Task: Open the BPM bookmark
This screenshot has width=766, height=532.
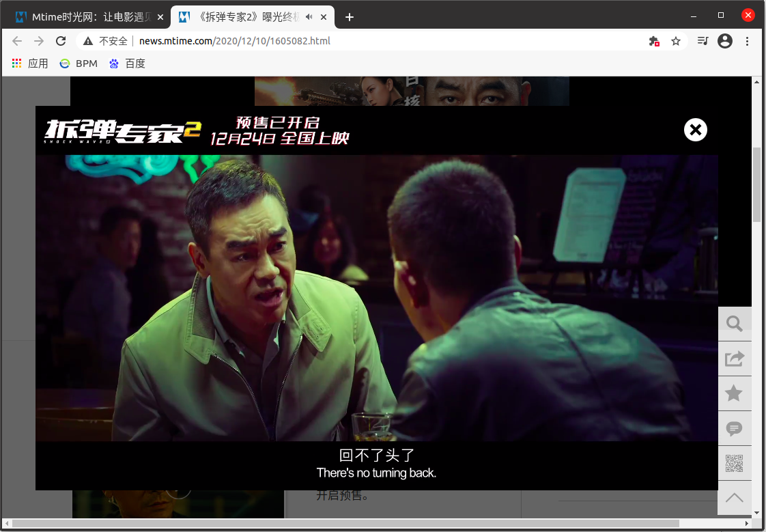Action: (x=79, y=64)
